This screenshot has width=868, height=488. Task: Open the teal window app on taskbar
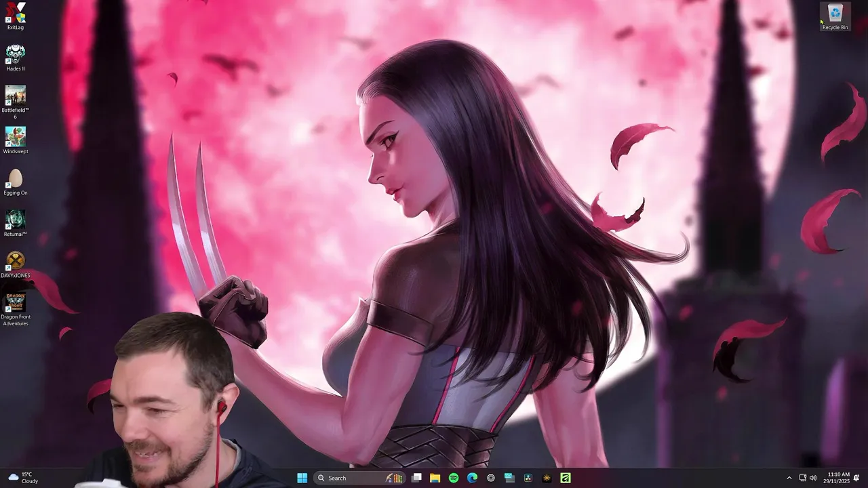pyautogui.click(x=509, y=478)
